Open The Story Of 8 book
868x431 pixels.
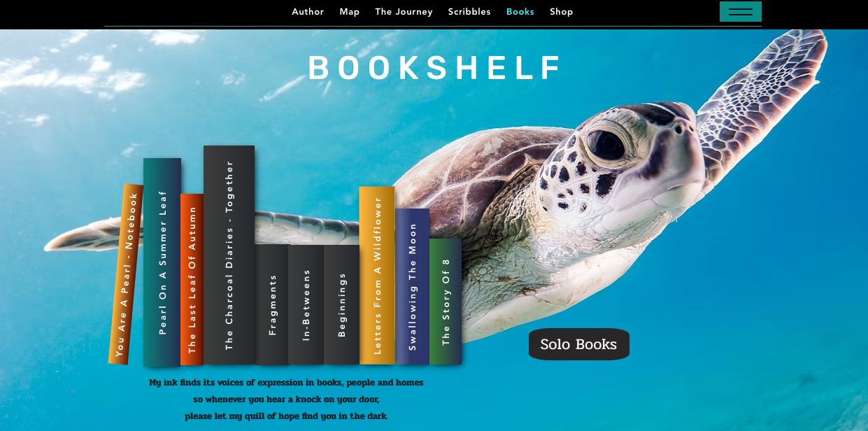pyautogui.click(x=446, y=302)
